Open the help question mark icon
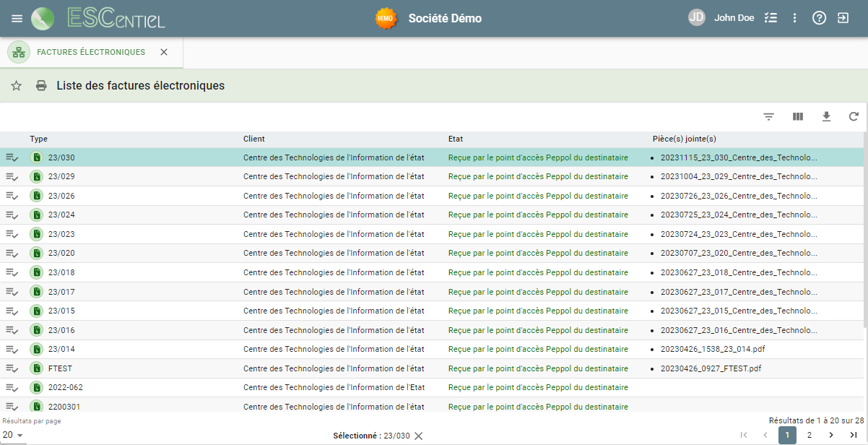The image size is (868, 445). coord(819,18)
